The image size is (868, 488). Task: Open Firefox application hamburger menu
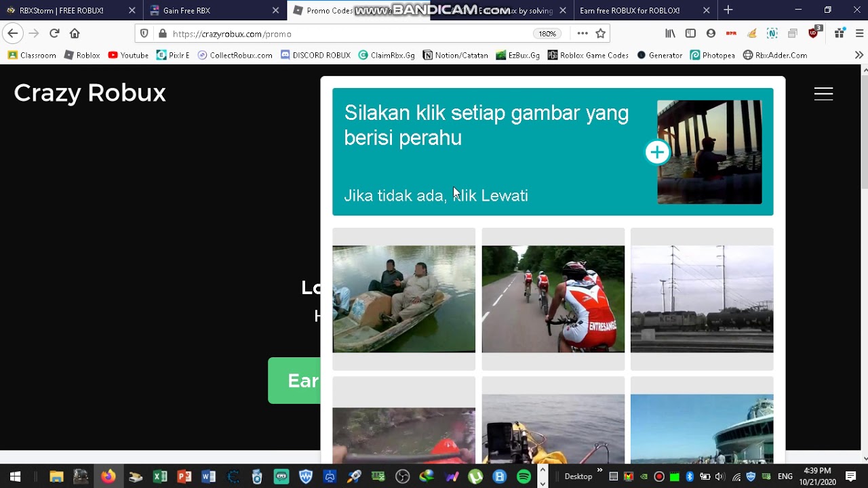[859, 33]
